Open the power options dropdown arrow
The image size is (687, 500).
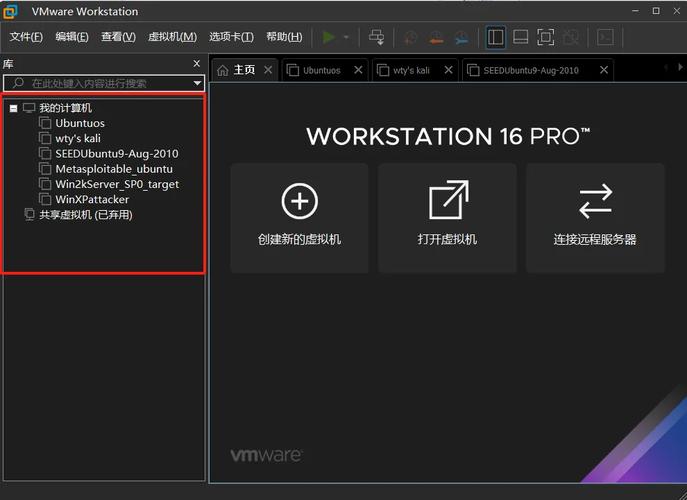pyautogui.click(x=346, y=37)
